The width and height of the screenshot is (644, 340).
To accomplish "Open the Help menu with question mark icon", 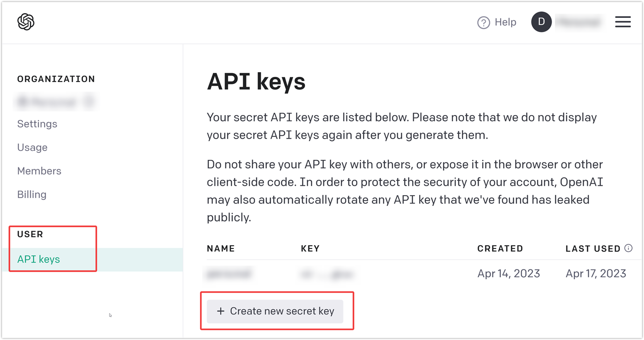I will click(x=497, y=22).
